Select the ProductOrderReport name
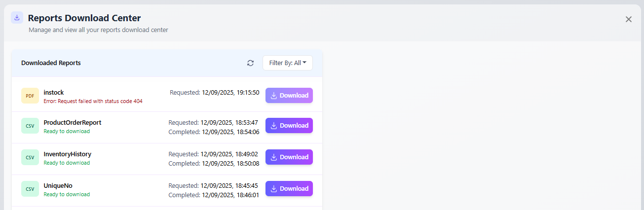Viewport: 644px width, 210px height. [x=72, y=122]
